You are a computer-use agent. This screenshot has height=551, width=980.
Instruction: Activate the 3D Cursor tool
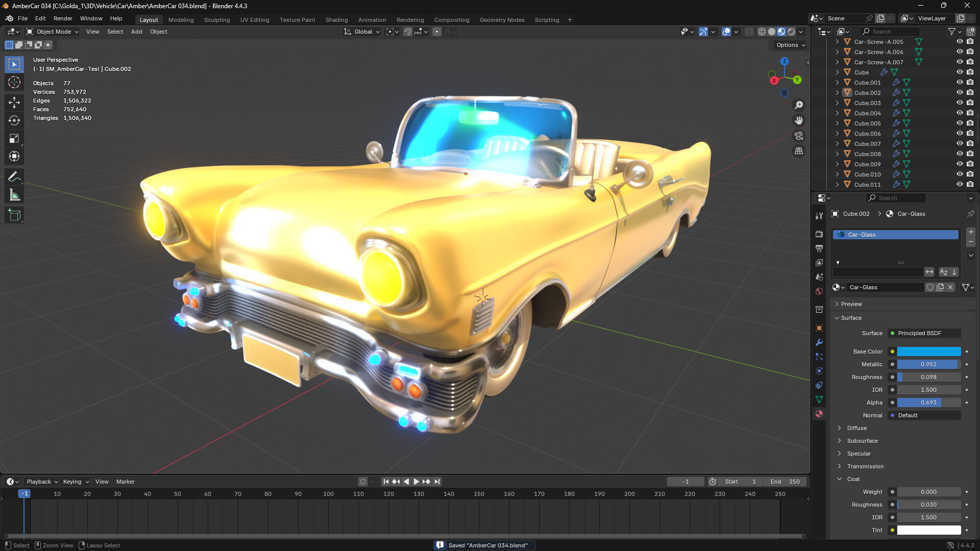tap(14, 83)
